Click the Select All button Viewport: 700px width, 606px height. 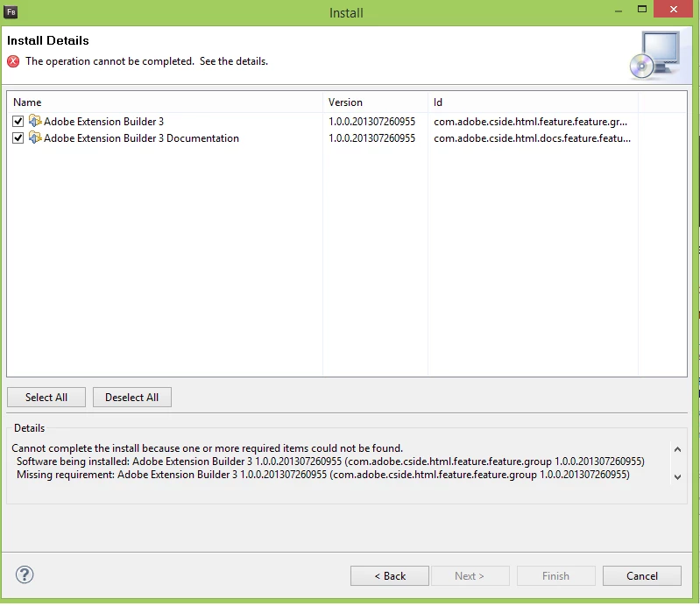pos(46,398)
